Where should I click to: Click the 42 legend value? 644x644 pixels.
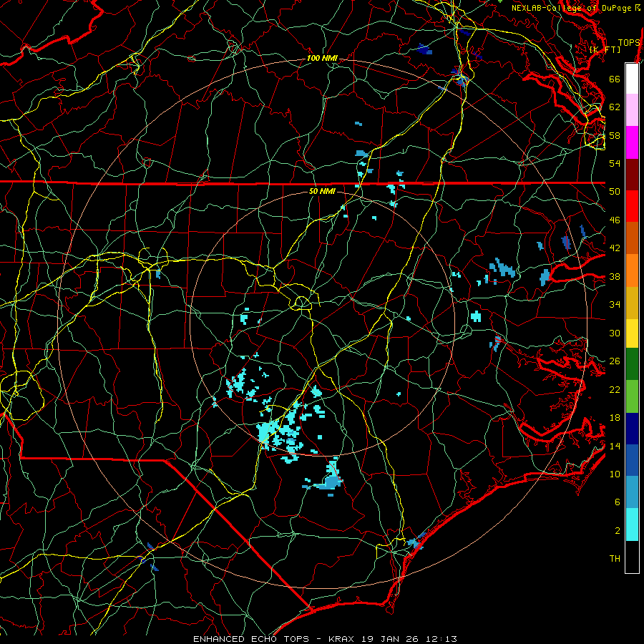pyautogui.click(x=615, y=248)
